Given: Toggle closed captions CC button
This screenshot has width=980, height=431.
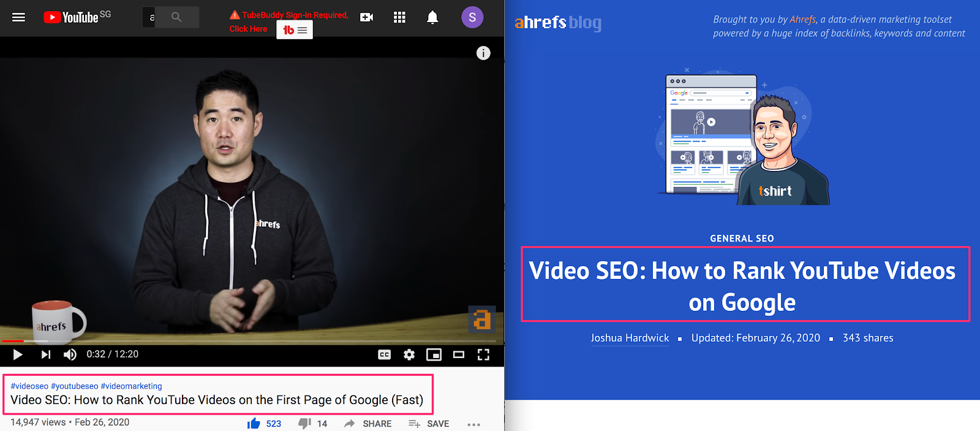Looking at the screenshot, I should click(384, 354).
